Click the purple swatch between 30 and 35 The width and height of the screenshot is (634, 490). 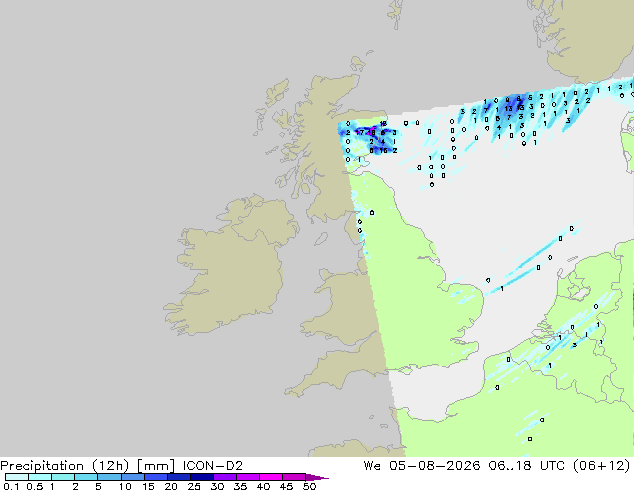click(225, 477)
